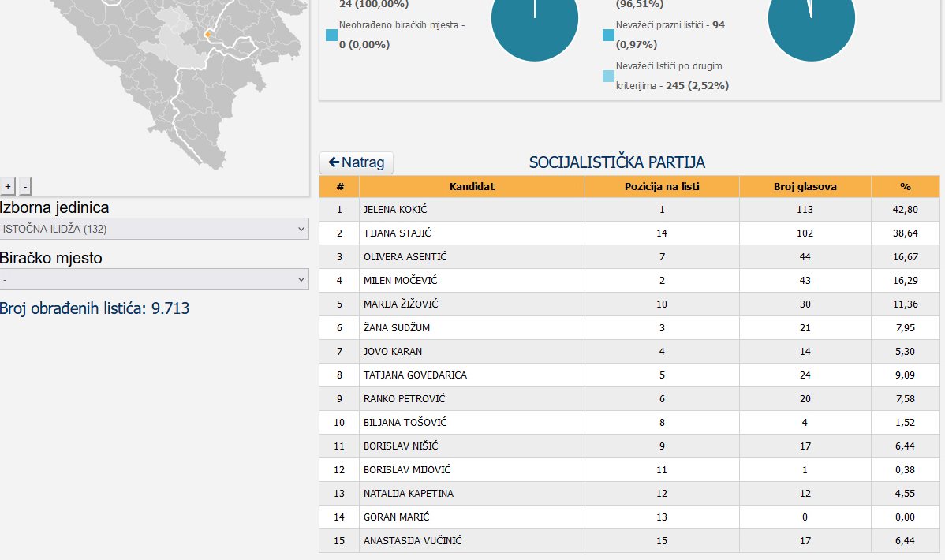Screen dimensions: 945x560
Task: Zoom out the map with minus button
Action: pyautogui.click(x=24, y=186)
